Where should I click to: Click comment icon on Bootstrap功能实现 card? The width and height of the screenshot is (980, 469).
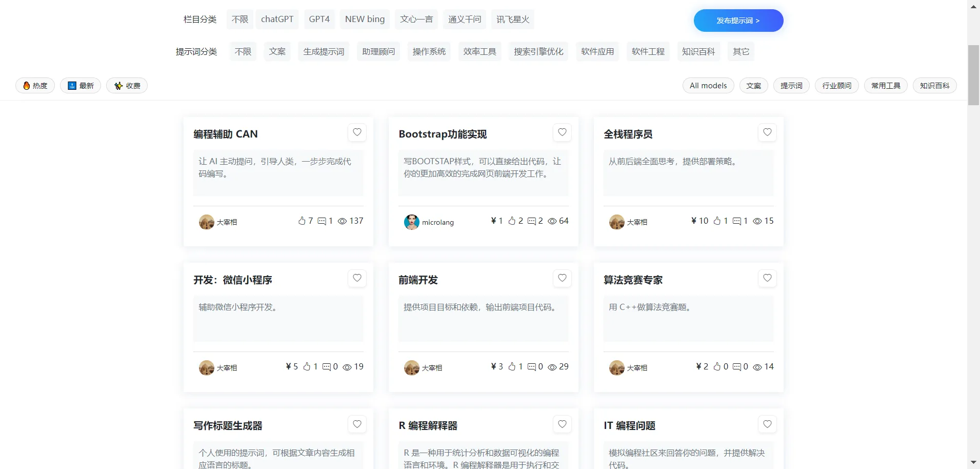532,221
